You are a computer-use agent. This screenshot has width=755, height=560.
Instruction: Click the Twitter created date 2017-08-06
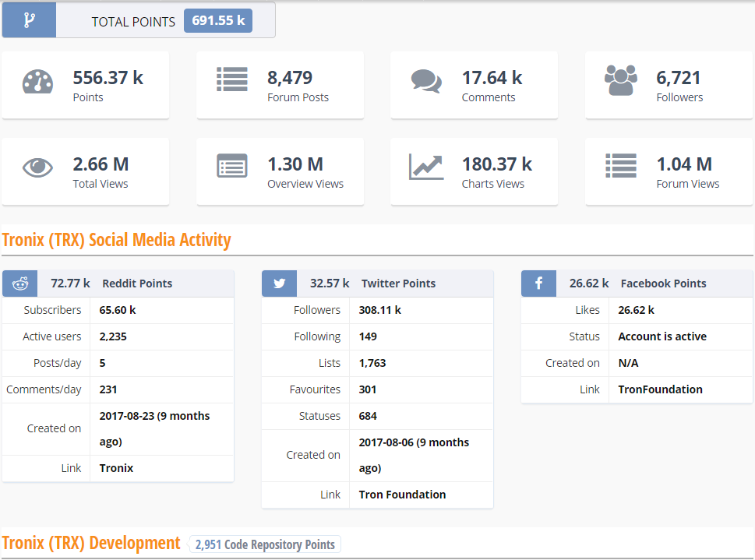(x=414, y=455)
